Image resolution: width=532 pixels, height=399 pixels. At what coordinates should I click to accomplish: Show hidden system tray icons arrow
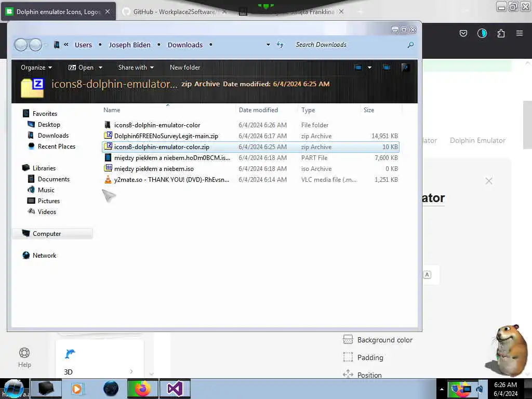point(442,389)
